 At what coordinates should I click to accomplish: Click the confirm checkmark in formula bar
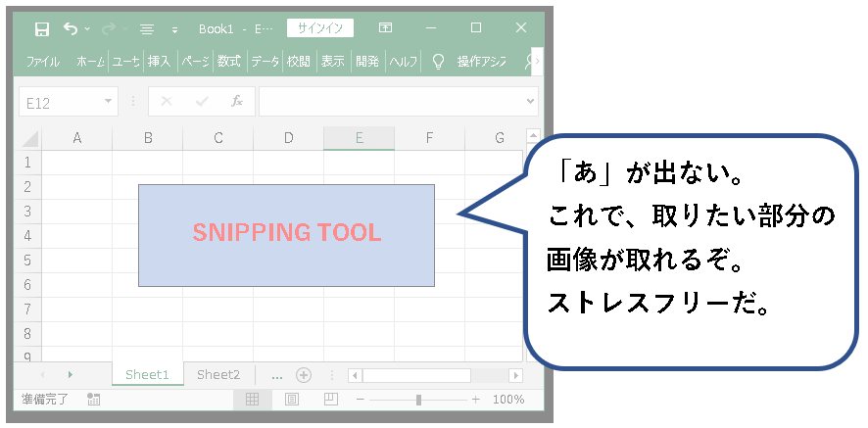pyautogui.click(x=202, y=101)
